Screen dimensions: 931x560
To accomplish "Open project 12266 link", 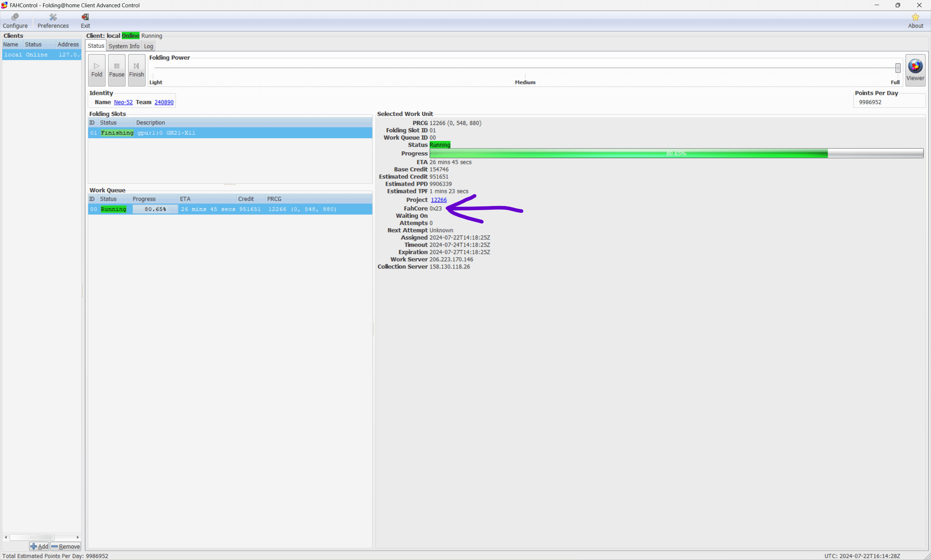I will click(x=438, y=200).
